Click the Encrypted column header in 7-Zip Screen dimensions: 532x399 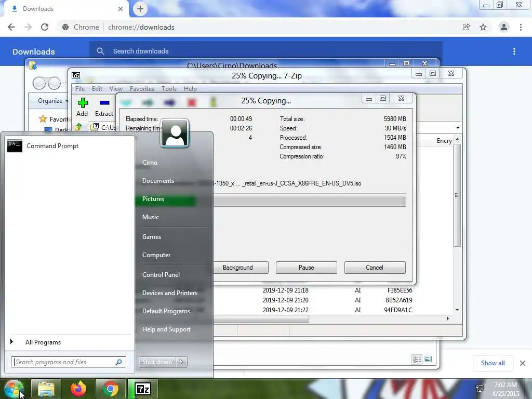point(445,141)
